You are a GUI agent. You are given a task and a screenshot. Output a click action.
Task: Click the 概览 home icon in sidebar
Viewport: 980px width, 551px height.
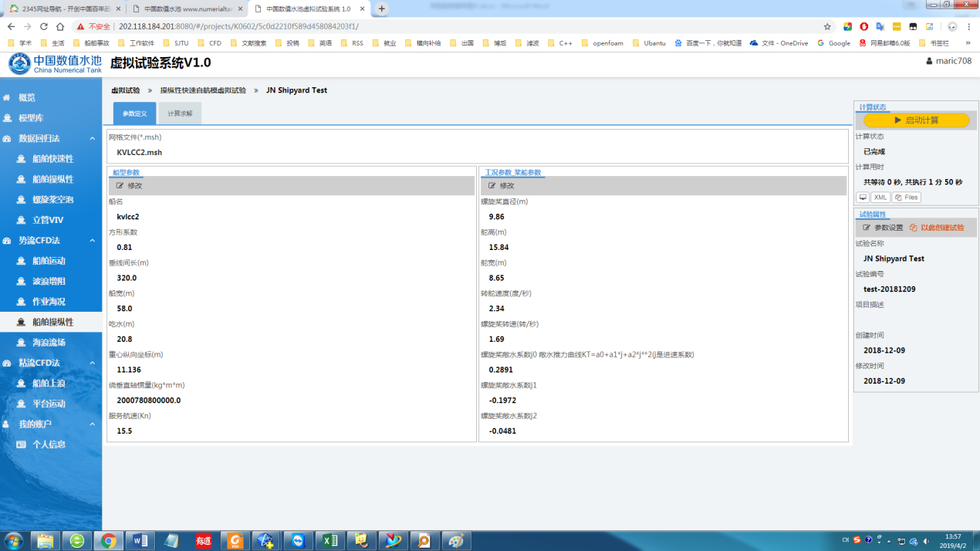[x=7, y=98]
